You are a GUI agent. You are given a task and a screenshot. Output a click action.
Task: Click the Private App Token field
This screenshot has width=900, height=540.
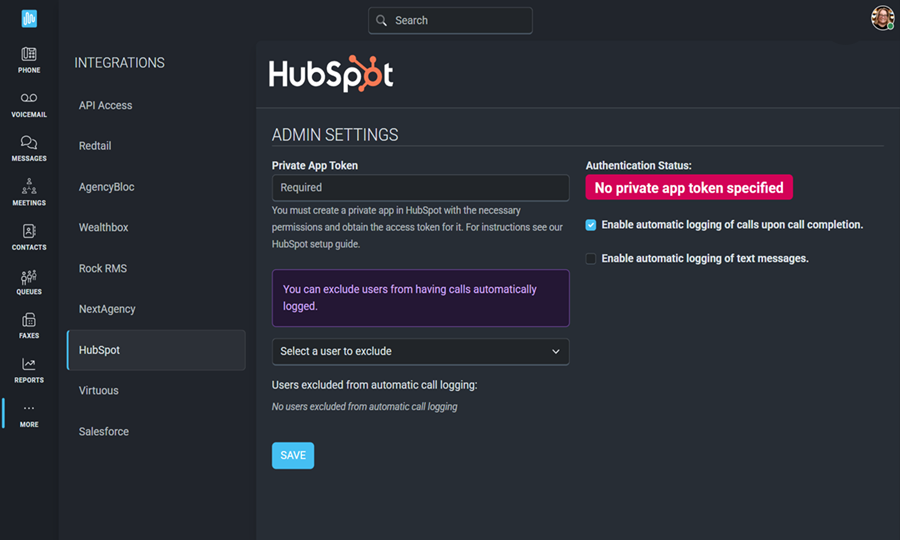tap(420, 187)
